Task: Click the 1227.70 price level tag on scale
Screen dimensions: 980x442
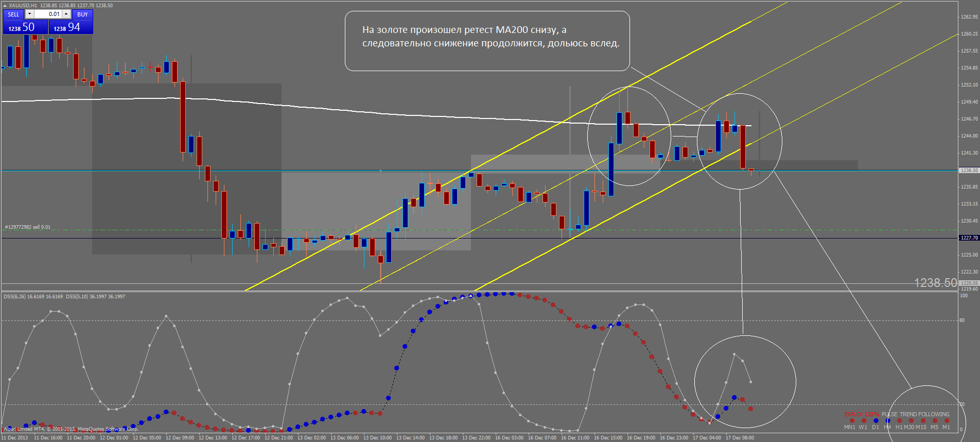Action: pyautogui.click(x=969, y=238)
